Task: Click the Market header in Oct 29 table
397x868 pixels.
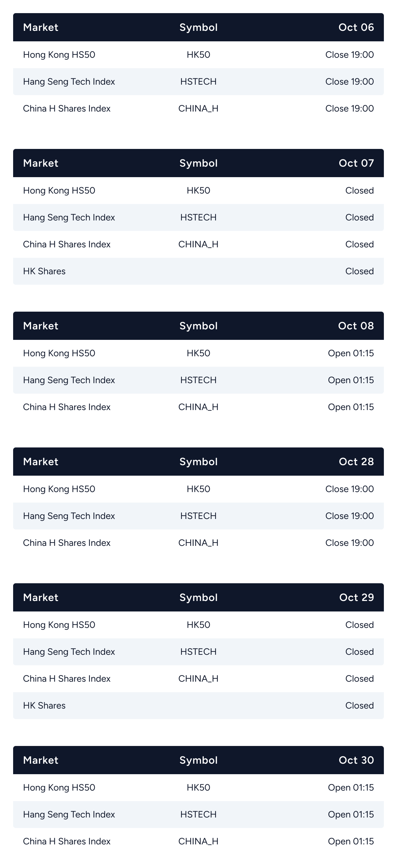Action: [x=40, y=597]
